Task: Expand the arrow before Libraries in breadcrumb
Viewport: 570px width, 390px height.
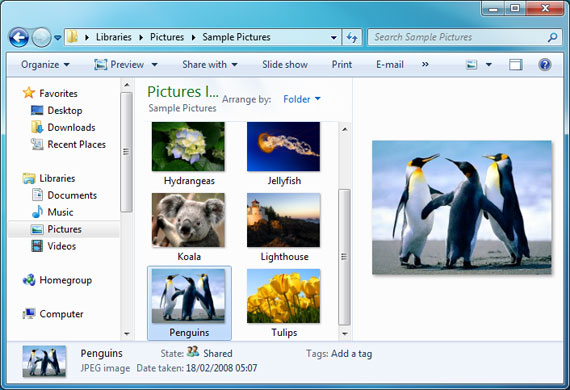Action: [x=87, y=37]
